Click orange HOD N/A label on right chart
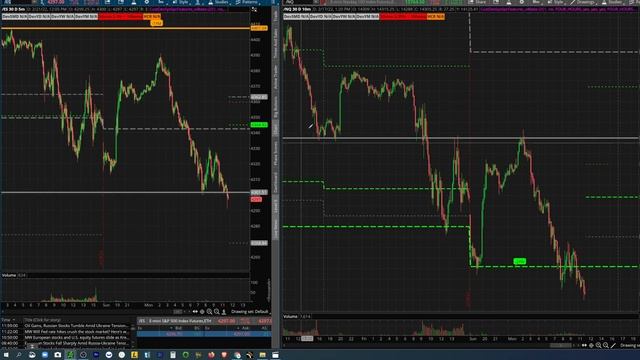The height and width of the screenshot is (360, 640). click(x=436, y=17)
